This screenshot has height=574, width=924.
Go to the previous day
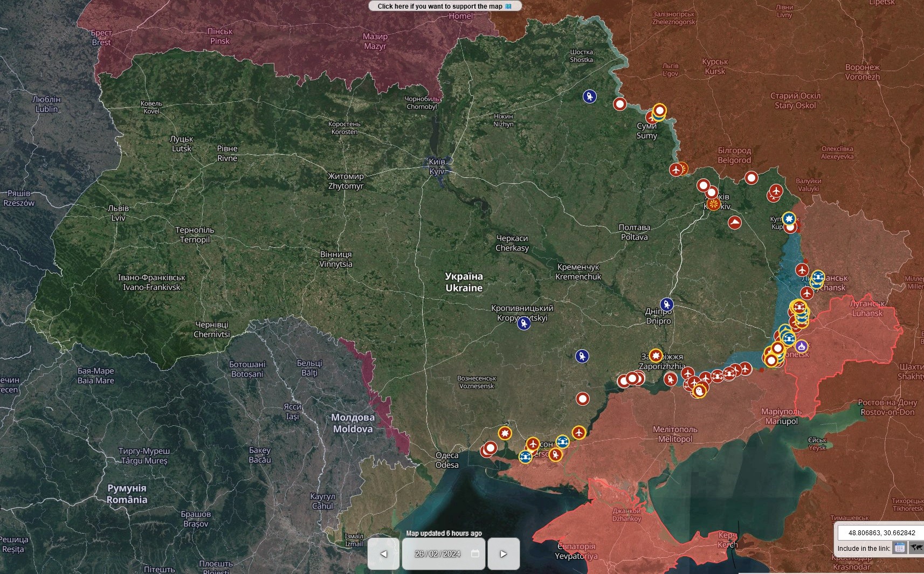(383, 554)
